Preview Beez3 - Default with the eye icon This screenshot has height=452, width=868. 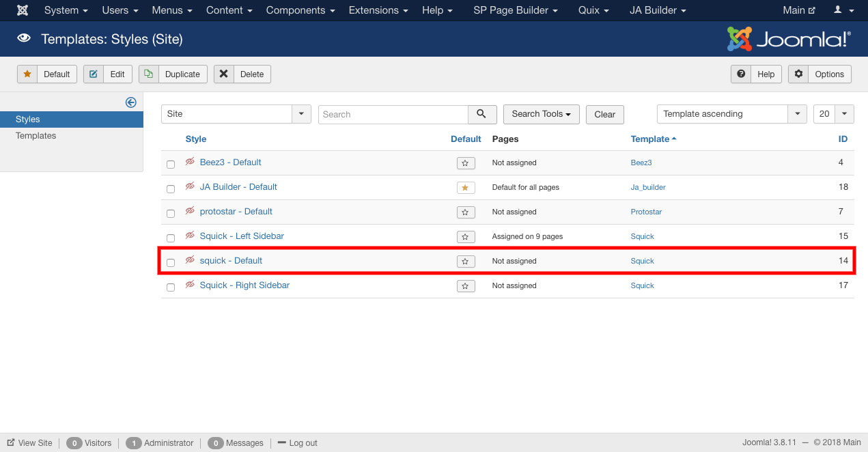[190, 162]
